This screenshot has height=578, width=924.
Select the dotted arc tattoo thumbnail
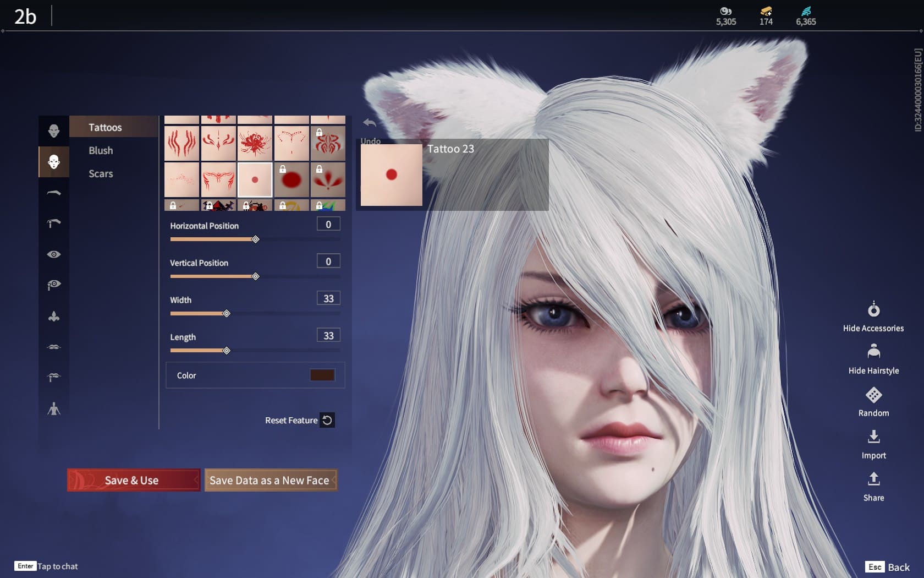(291, 143)
